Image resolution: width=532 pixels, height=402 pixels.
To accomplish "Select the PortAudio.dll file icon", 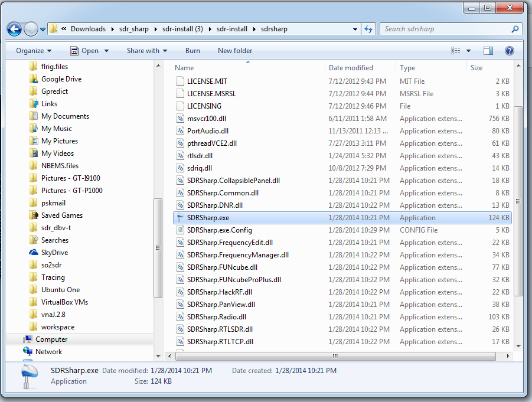I will coord(181,131).
